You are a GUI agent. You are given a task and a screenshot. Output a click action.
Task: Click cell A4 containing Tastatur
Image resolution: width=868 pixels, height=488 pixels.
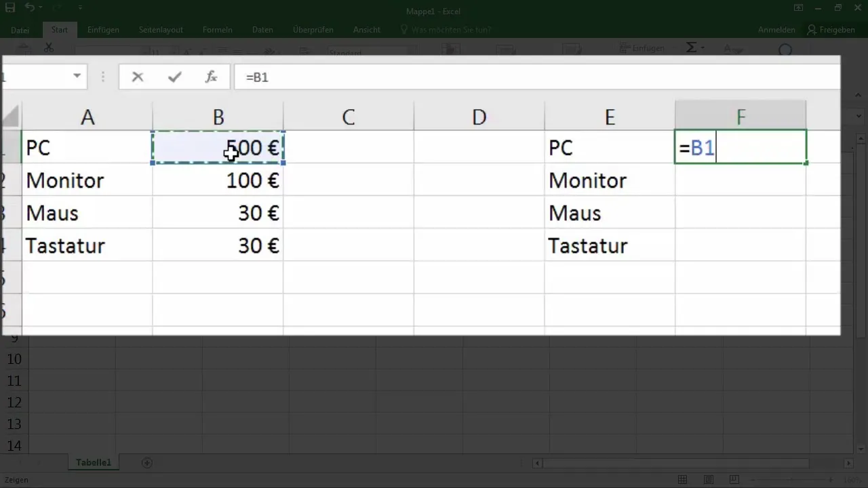point(87,245)
